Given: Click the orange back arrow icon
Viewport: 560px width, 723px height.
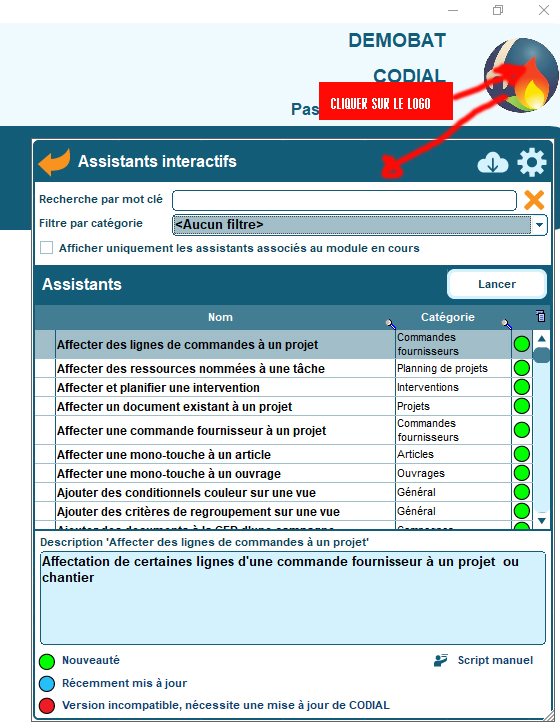Looking at the screenshot, I should pos(54,162).
